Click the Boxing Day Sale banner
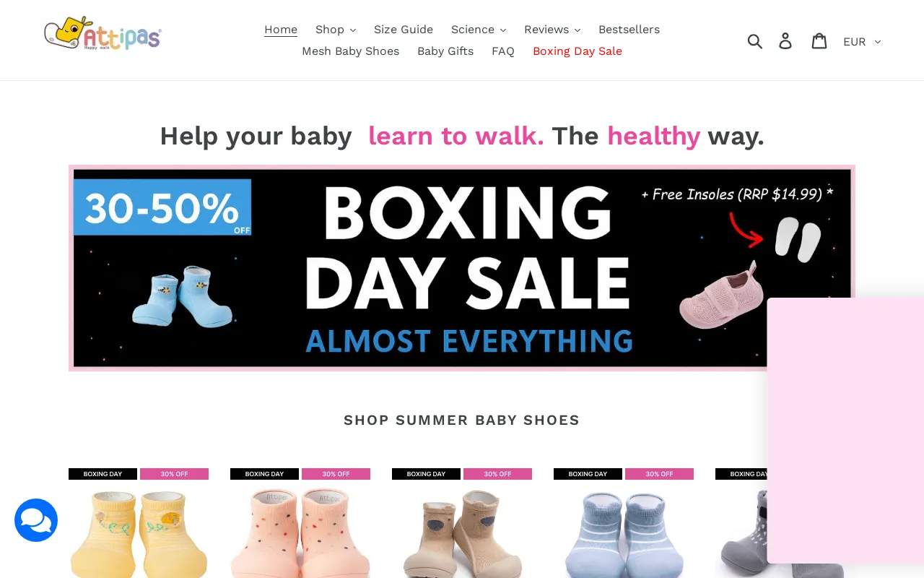The width and height of the screenshot is (924, 578). (x=462, y=268)
